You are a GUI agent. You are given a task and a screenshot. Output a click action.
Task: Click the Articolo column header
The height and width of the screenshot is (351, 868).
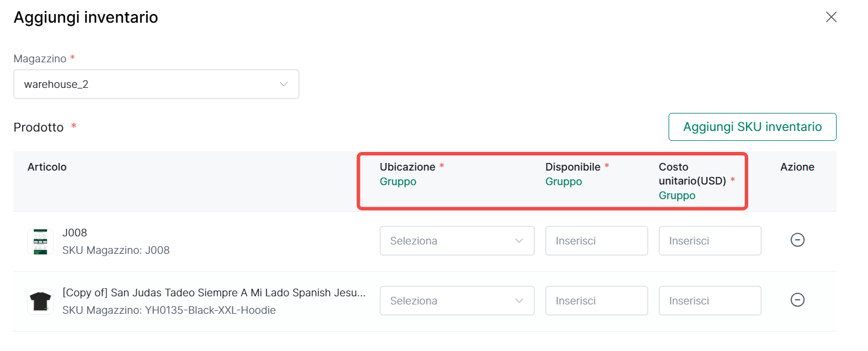(x=47, y=167)
